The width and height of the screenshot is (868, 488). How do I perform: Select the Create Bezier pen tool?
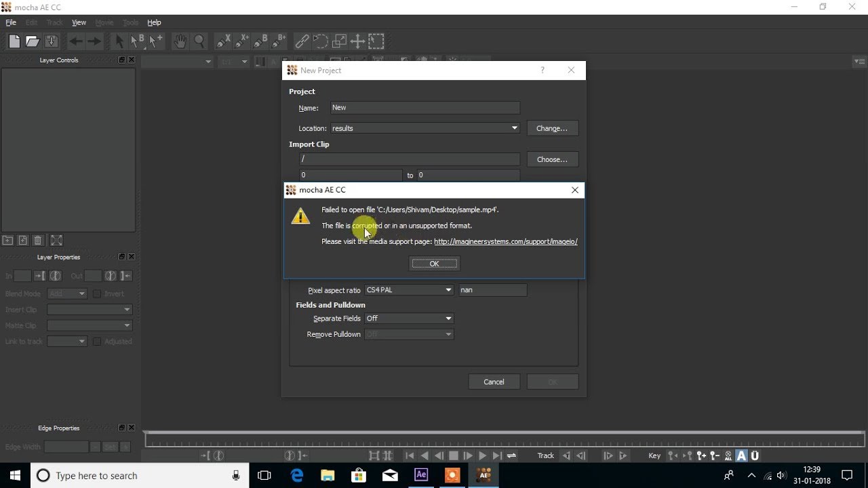(260, 41)
